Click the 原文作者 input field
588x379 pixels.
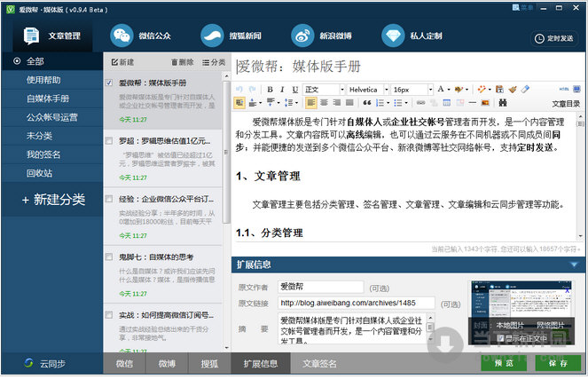(321, 287)
